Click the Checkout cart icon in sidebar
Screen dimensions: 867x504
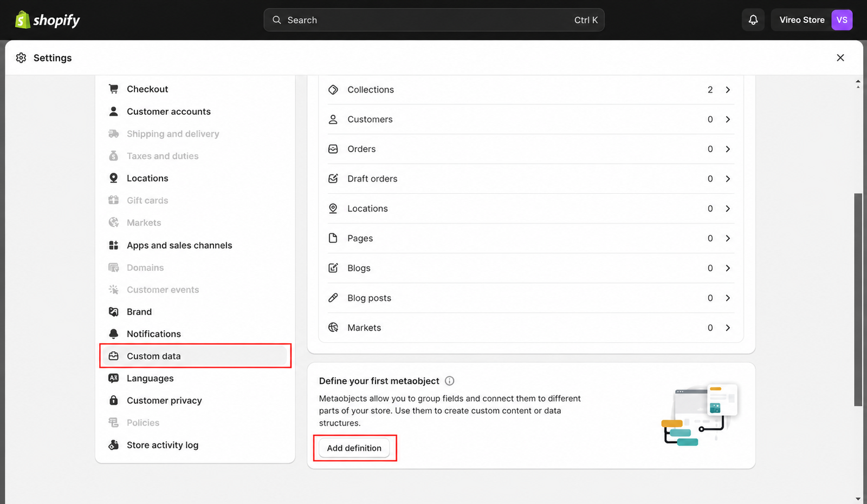(113, 89)
